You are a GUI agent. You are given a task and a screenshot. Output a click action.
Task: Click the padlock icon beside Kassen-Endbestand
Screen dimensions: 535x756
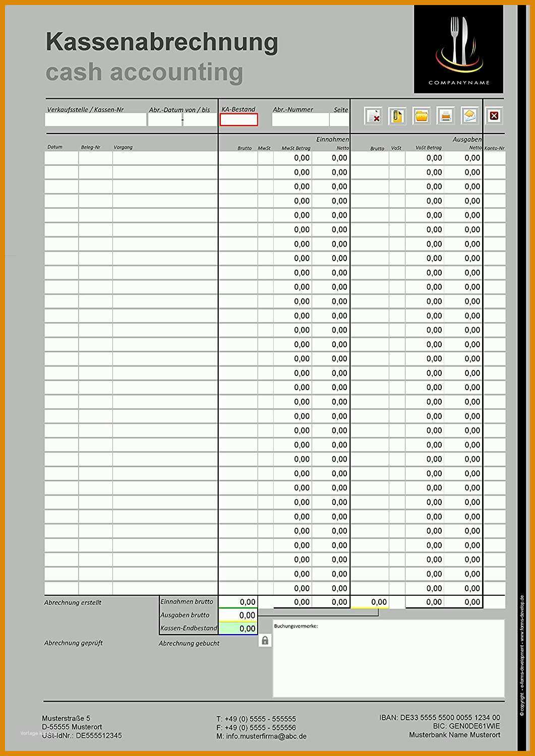[265, 641]
